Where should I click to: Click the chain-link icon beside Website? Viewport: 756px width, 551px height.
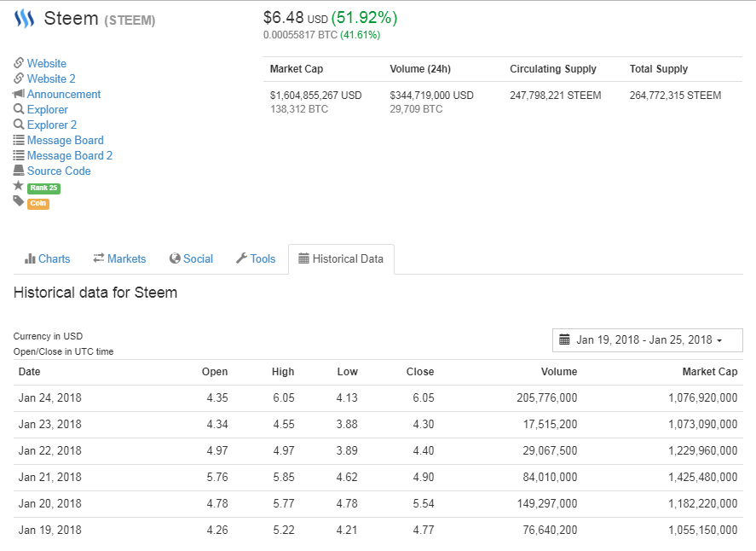point(19,63)
